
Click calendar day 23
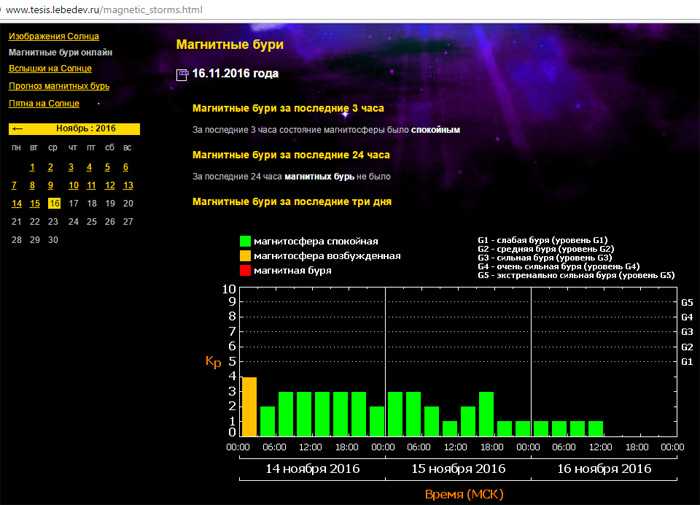53,221
